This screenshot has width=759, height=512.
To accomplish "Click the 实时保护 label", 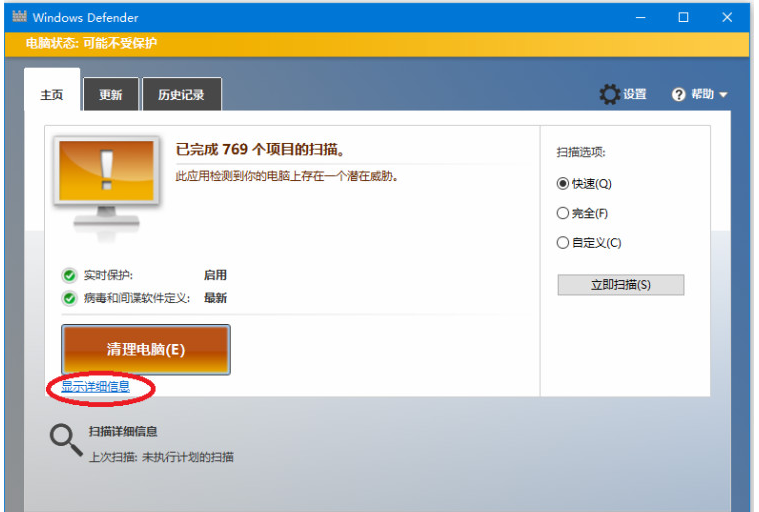I will 108,275.
